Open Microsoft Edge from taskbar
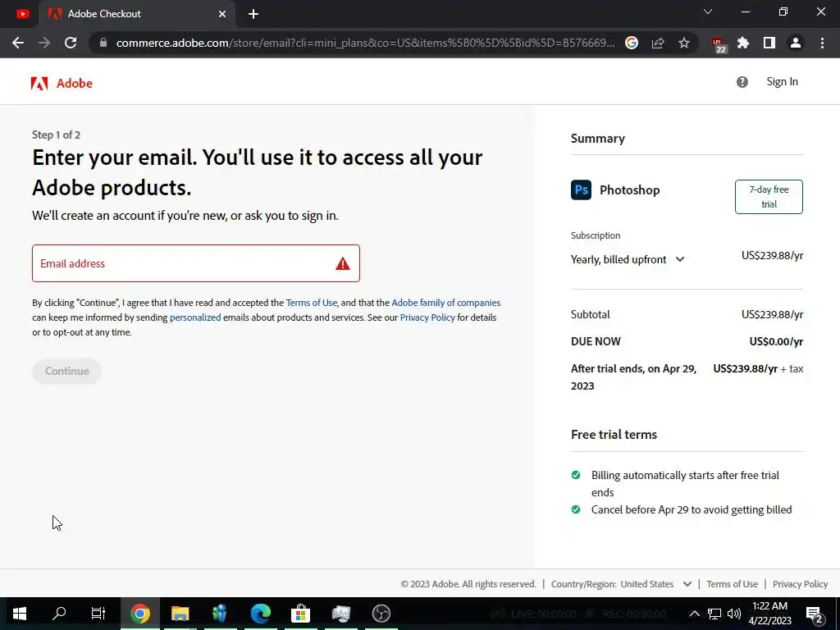This screenshot has height=630, width=840. pos(260,614)
